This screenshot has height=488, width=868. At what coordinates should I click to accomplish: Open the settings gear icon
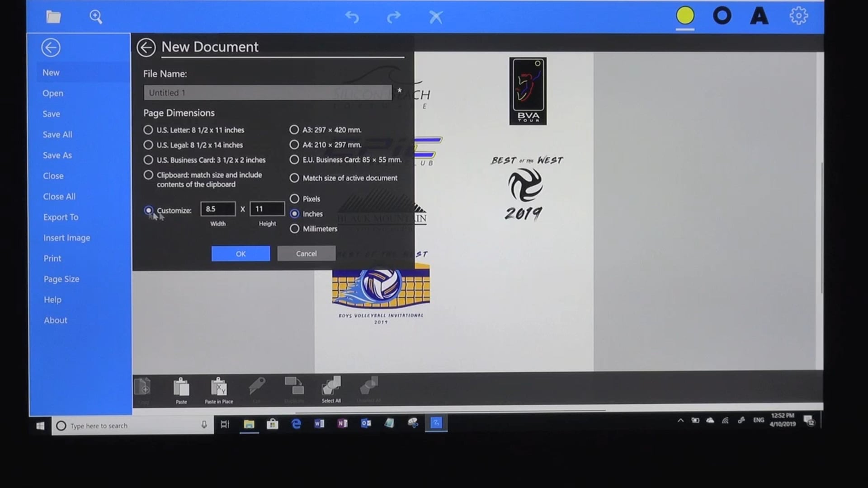[799, 16]
